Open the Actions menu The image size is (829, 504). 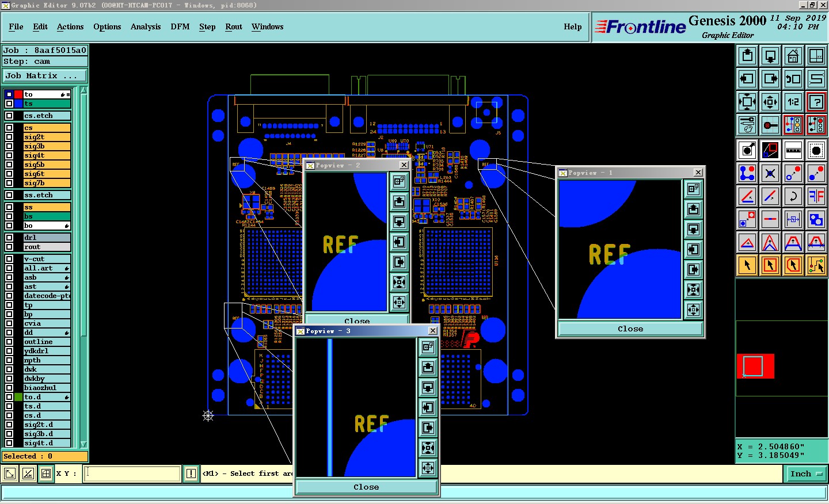[70, 26]
